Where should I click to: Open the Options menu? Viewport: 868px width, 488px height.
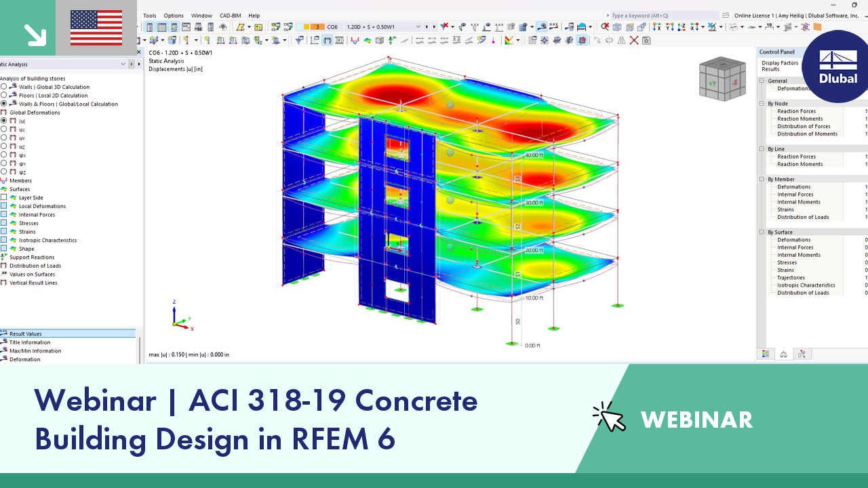point(174,16)
